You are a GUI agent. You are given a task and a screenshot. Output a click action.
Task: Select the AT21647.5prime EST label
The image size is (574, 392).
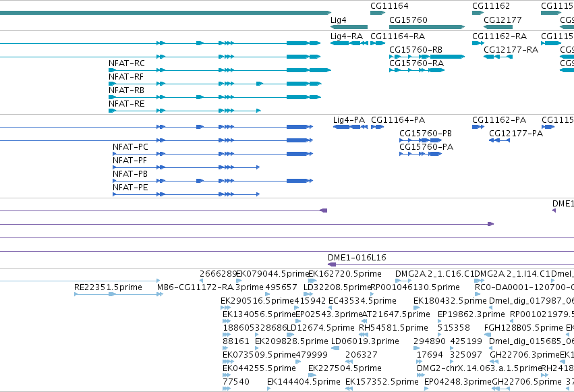click(396, 314)
